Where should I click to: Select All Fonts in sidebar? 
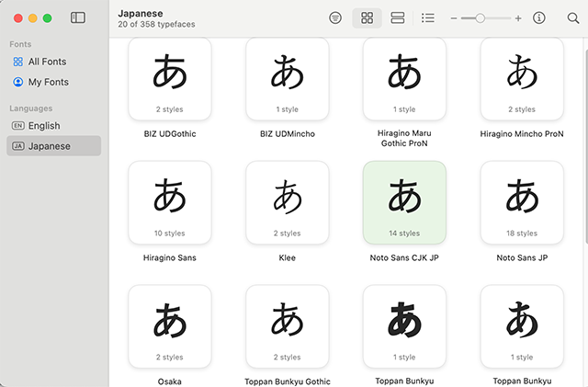pos(53,62)
